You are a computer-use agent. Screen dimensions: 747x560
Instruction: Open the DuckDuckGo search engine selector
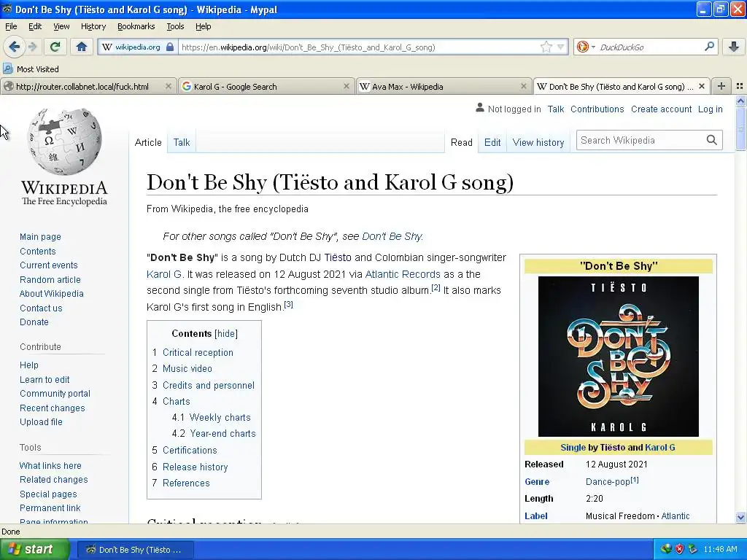point(586,47)
